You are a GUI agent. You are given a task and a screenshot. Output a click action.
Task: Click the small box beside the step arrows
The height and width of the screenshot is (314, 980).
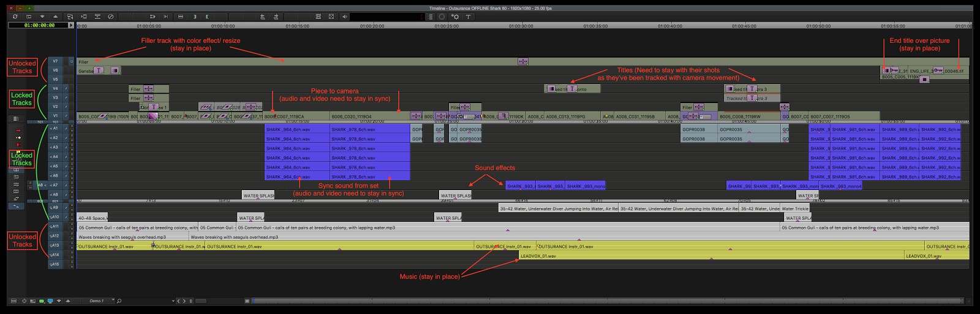tap(190, 301)
